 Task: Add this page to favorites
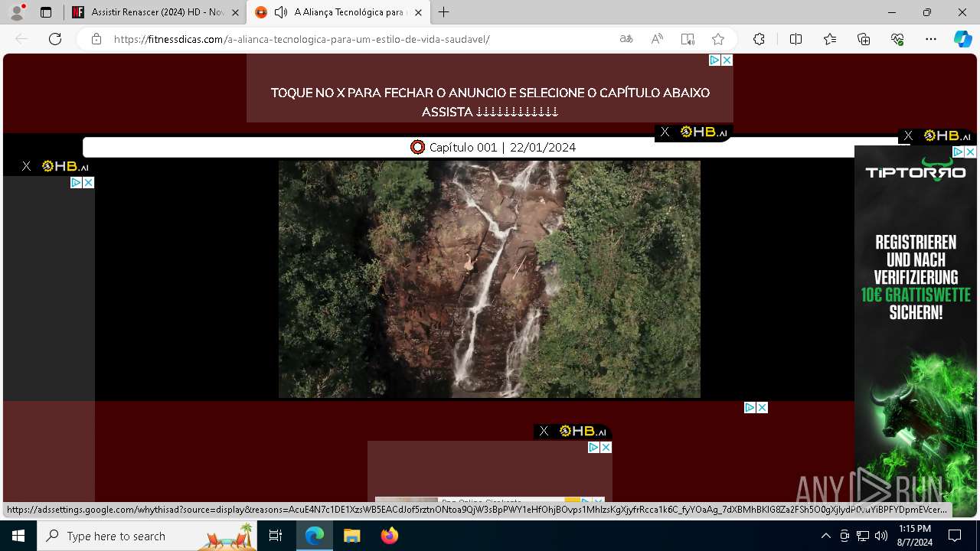coord(718,39)
